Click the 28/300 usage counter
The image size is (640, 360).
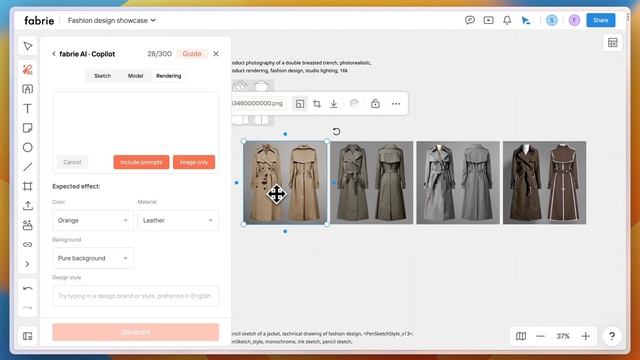159,54
